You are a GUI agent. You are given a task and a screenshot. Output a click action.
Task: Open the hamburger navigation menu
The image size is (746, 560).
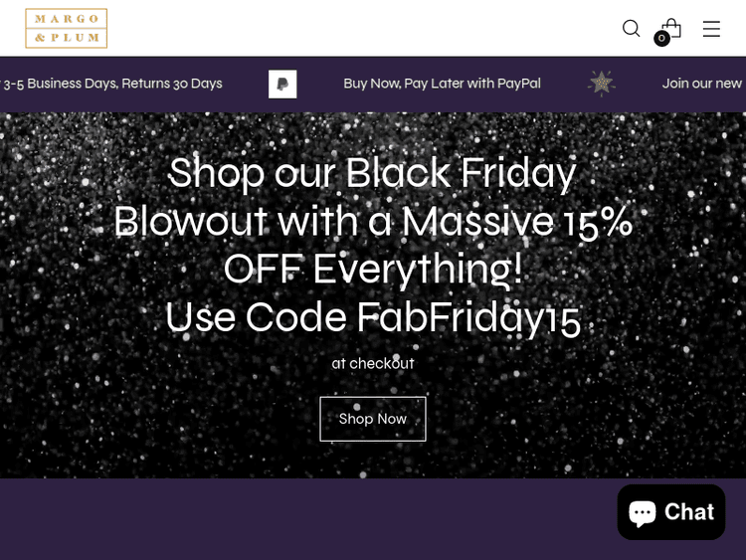pyautogui.click(x=711, y=29)
